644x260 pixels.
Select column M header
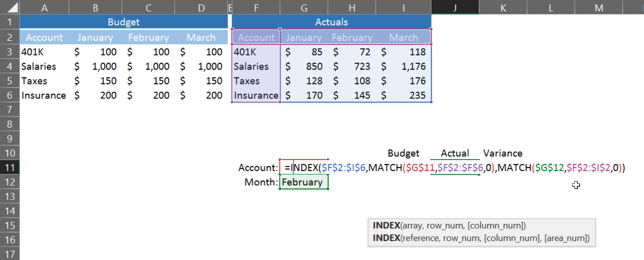[598, 7]
